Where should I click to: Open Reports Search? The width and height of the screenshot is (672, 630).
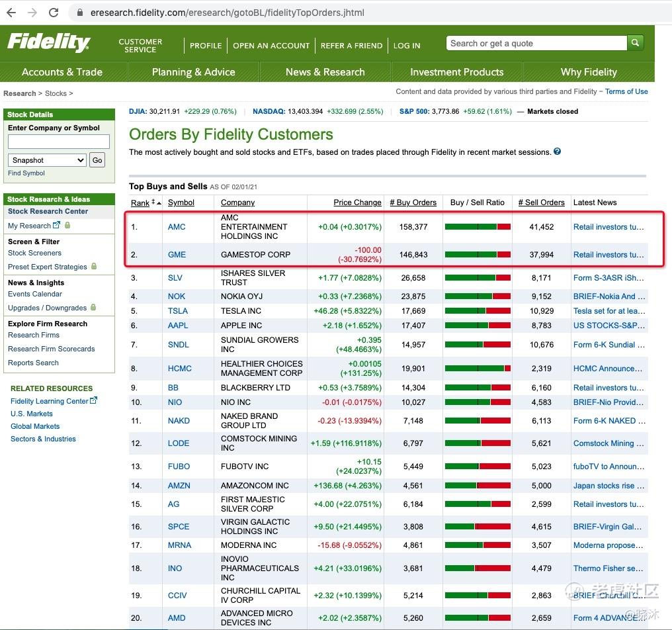coord(34,363)
